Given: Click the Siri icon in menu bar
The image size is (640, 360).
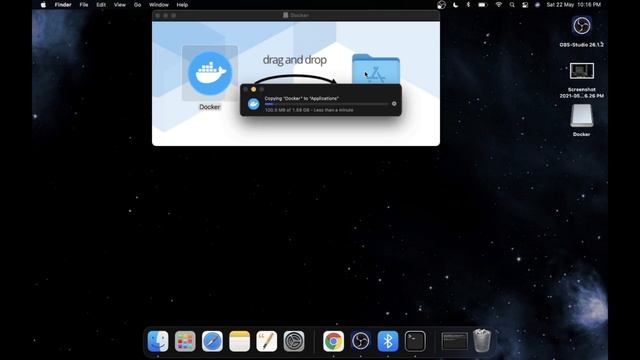Looking at the screenshot, I should 538,5.
